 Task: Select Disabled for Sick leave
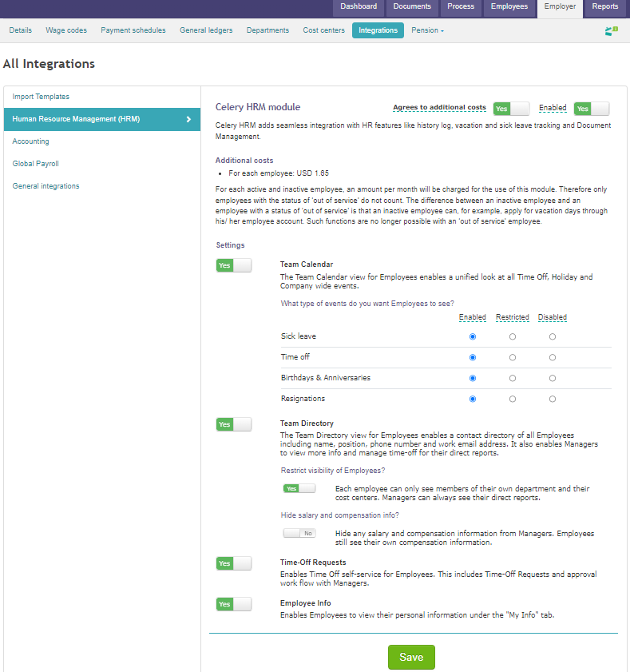point(553,336)
